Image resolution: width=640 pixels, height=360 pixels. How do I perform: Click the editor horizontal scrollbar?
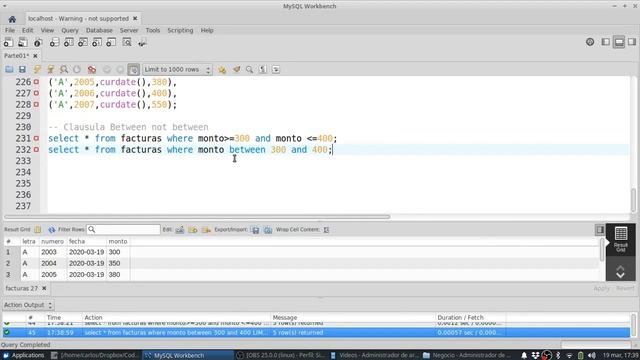click(x=197, y=217)
